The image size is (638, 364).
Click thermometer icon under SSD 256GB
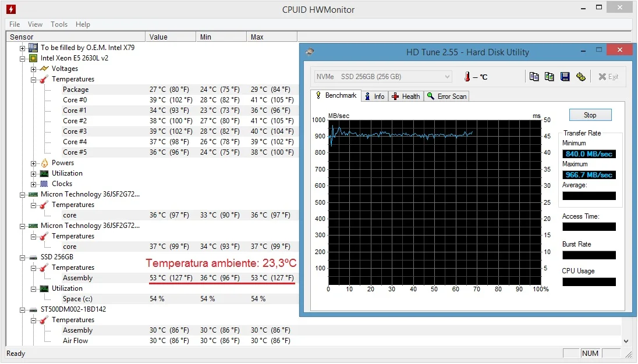click(44, 267)
